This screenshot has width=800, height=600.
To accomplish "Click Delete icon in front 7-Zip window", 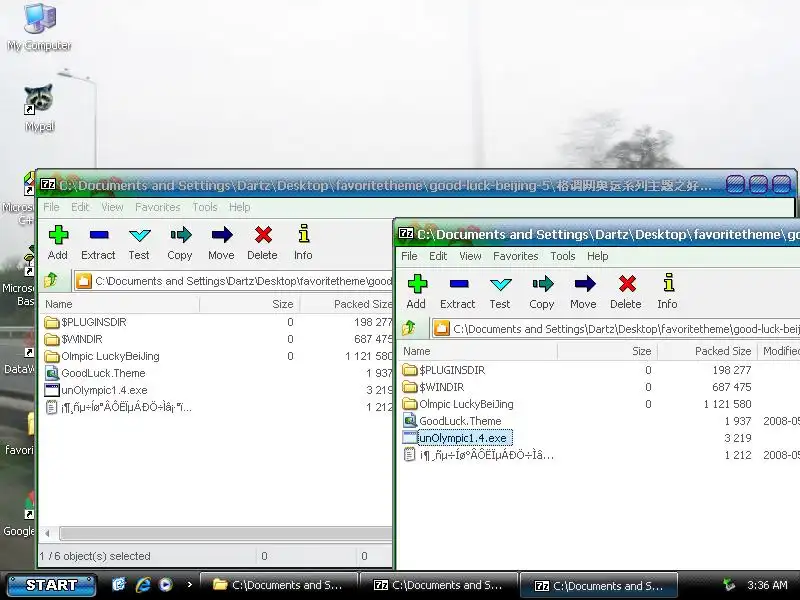I will point(627,284).
